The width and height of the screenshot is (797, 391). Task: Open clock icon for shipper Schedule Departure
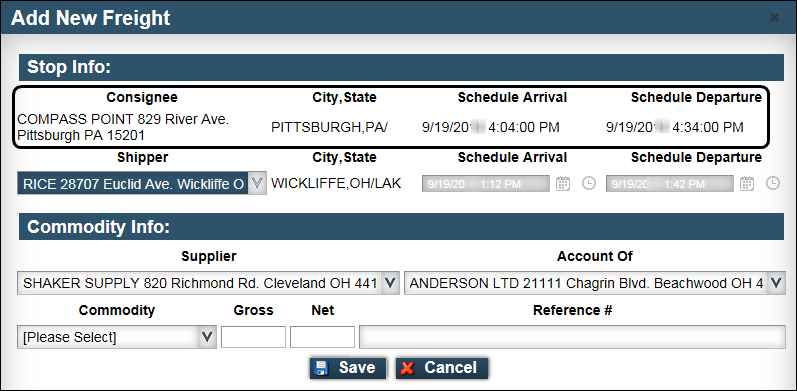coord(773,183)
